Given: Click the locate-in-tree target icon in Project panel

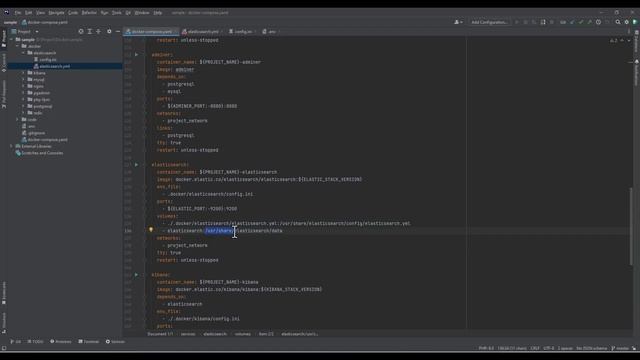Looking at the screenshot, I should point(81,31).
